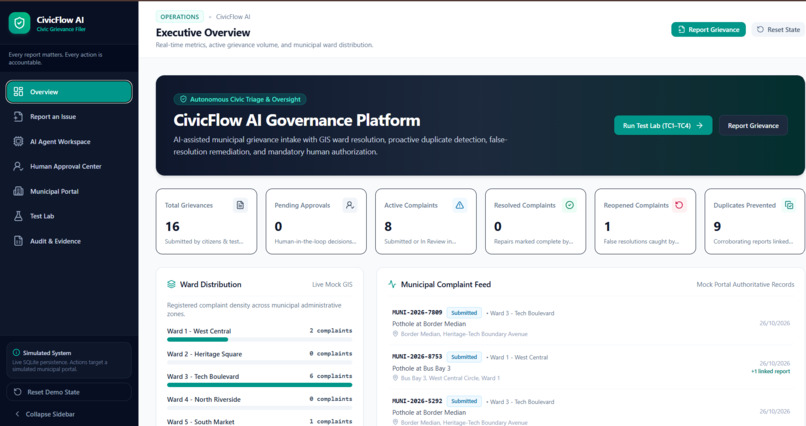
Task: Click the Simulated System info icon
Action: coord(16,353)
